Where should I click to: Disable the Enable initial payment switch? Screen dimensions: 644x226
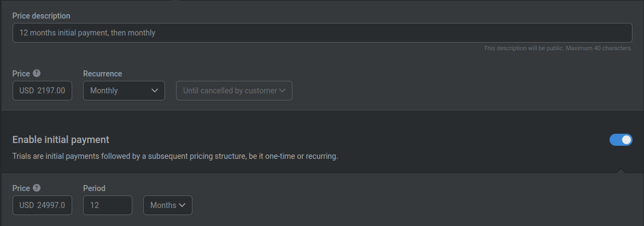click(620, 140)
